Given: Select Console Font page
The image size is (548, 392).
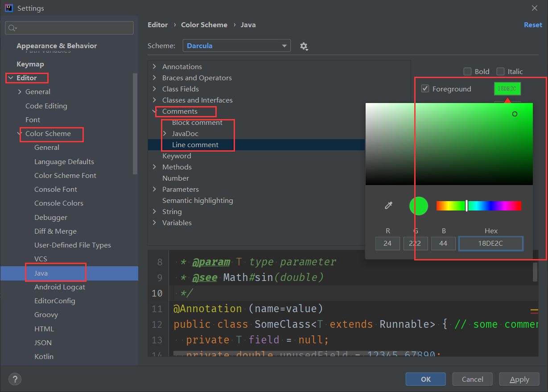Looking at the screenshot, I should click(x=56, y=190).
